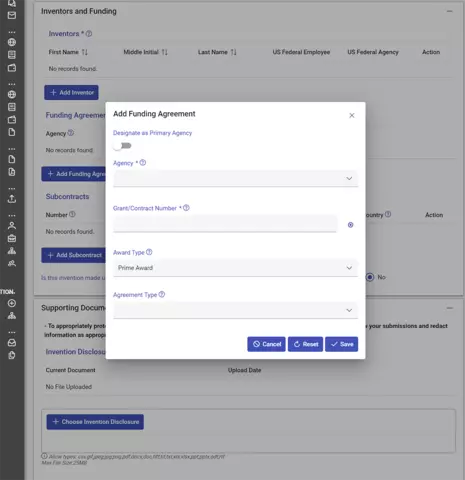Click the Upload Date column header
The height and width of the screenshot is (480, 465).
click(x=244, y=370)
